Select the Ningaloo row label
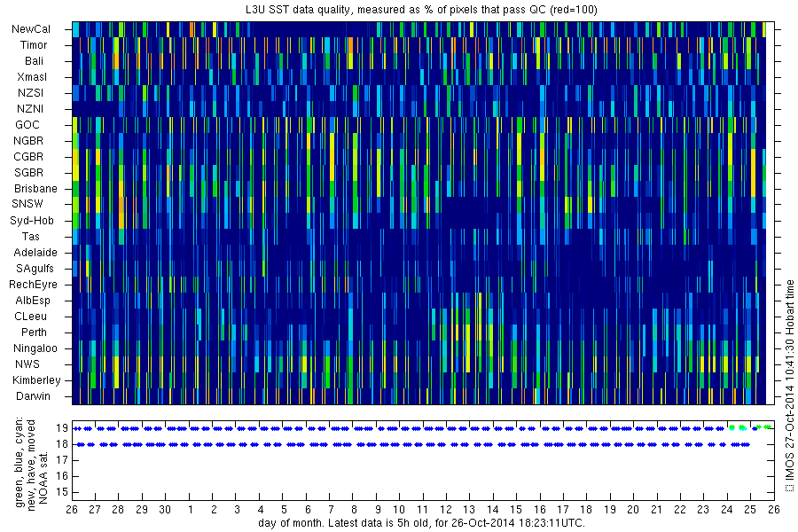Image resolution: width=798 pixels, height=532 pixels. 35,348
